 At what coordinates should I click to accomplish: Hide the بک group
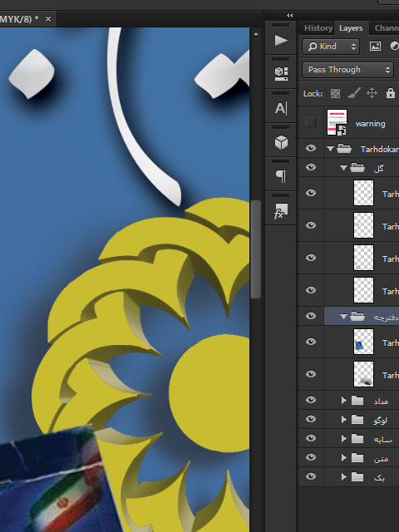310,476
